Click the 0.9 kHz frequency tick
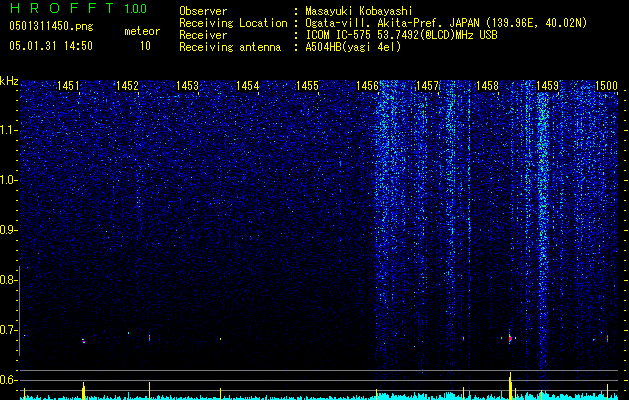This screenshot has height=400, width=629. [x=9, y=230]
